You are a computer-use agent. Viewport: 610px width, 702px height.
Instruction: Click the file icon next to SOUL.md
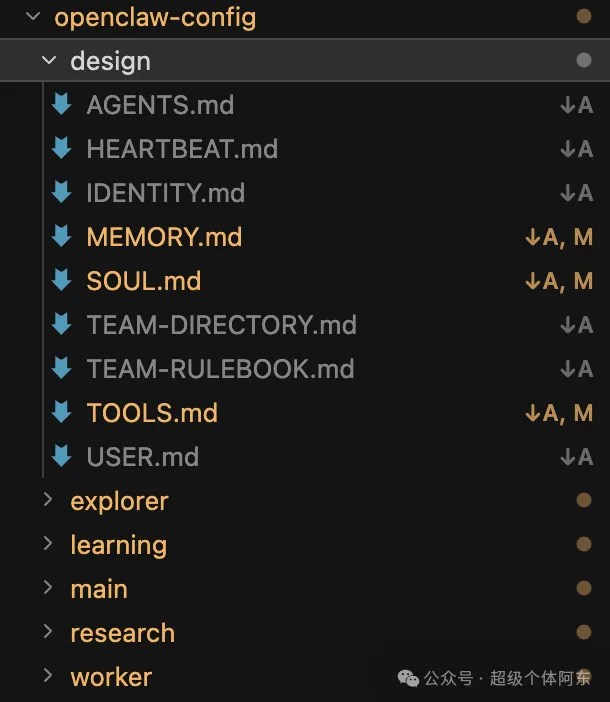tap(62, 280)
